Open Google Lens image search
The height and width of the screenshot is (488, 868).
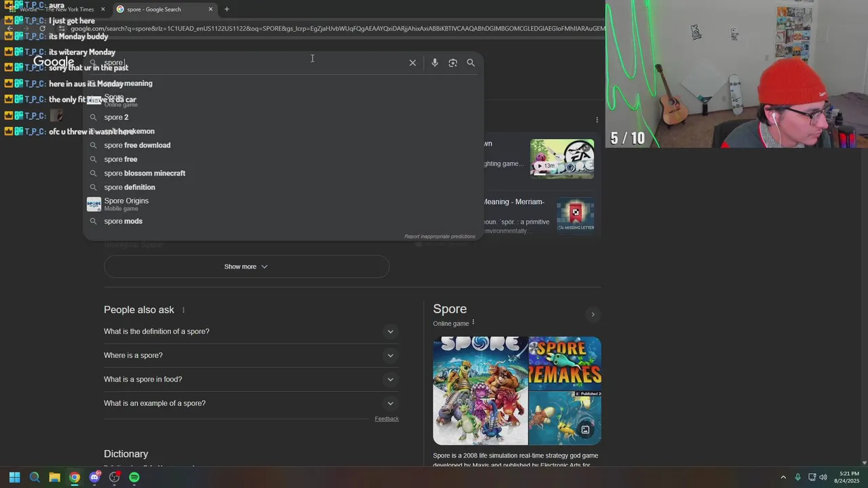coord(453,62)
